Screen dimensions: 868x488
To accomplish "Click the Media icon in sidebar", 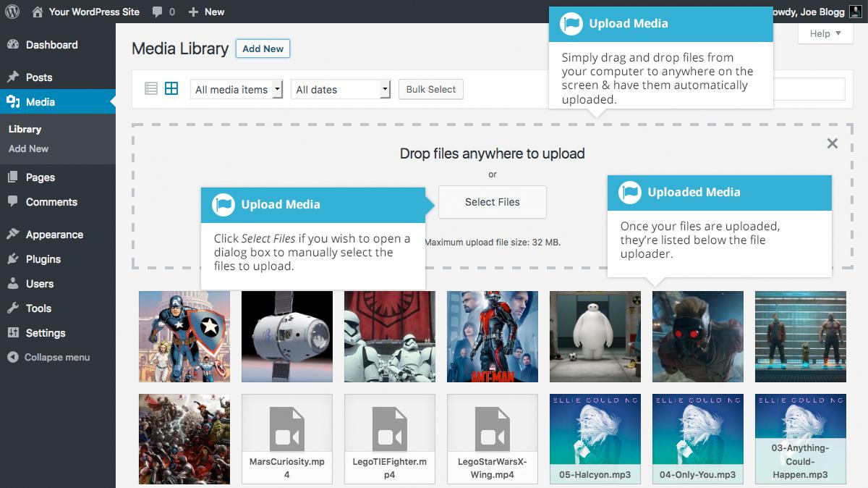I will pos(13,102).
